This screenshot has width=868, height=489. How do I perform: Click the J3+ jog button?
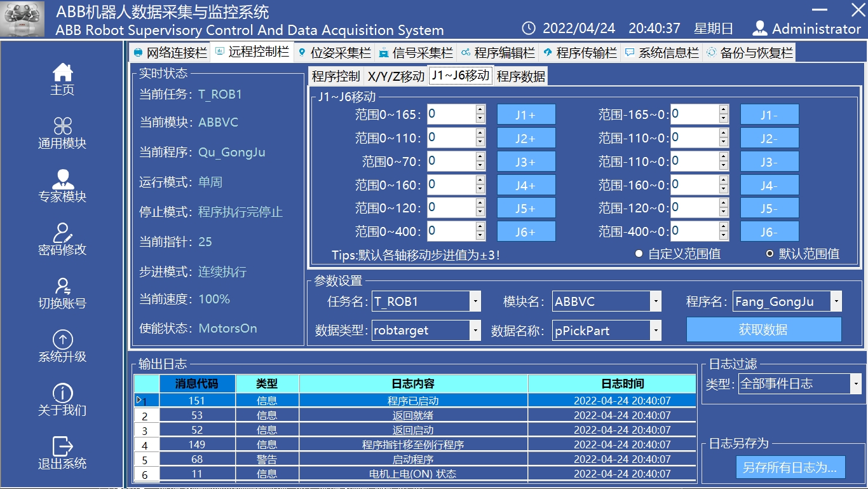point(526,162)
